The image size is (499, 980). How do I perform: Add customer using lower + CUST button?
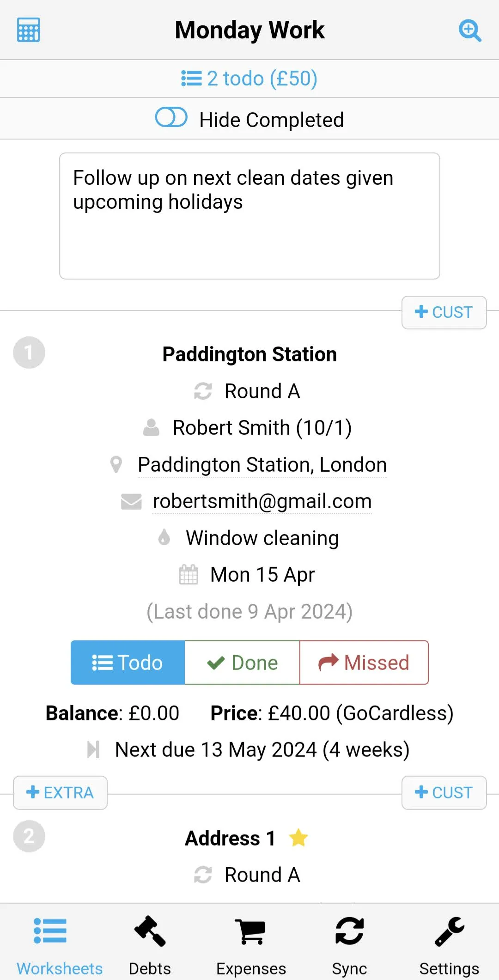pos(444,793)
